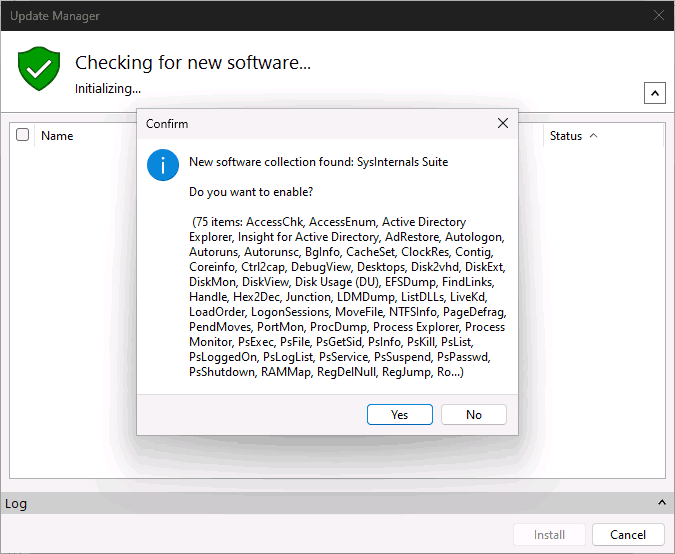Screen dimensions: 675x554
Task: Click the green shield checkmark icon
Action: 39,68
